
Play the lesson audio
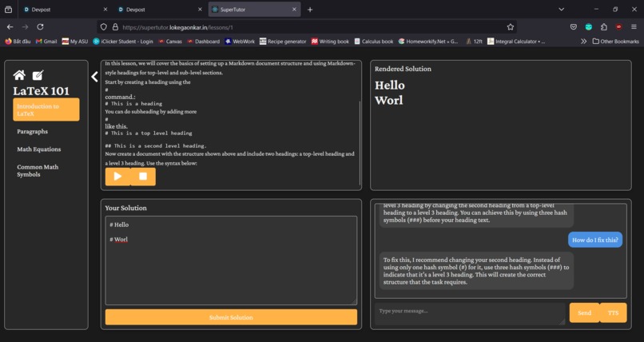pyautogui.click(x=118, y=177)
